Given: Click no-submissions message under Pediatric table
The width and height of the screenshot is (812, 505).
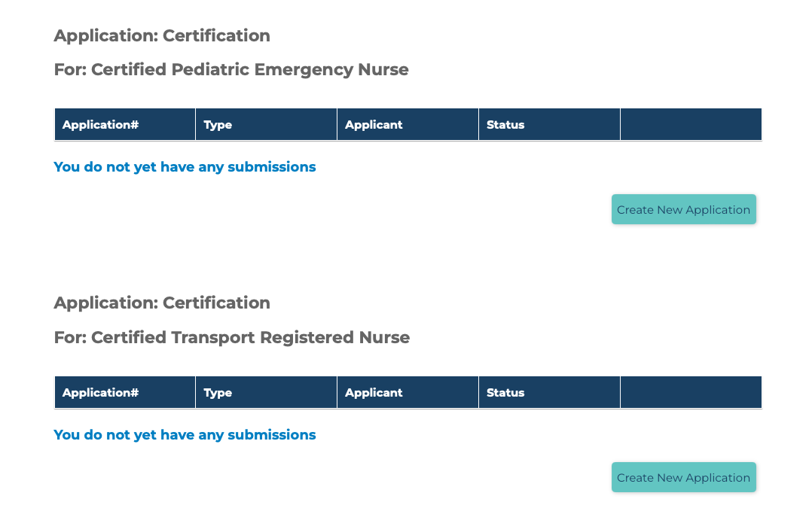Looking at the screenshot, I should (x=185, y=167).
